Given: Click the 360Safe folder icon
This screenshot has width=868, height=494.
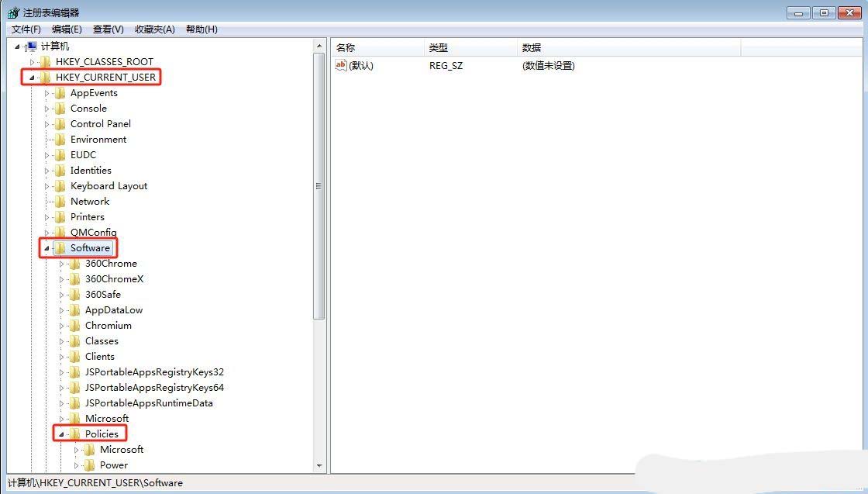Looking at the screenshot, I should pos(74,295).
